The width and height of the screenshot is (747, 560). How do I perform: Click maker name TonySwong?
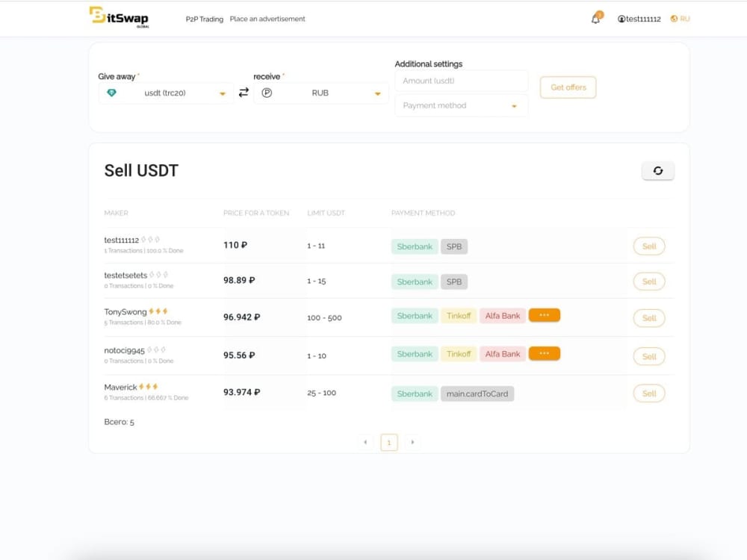[x=125, y=312]
